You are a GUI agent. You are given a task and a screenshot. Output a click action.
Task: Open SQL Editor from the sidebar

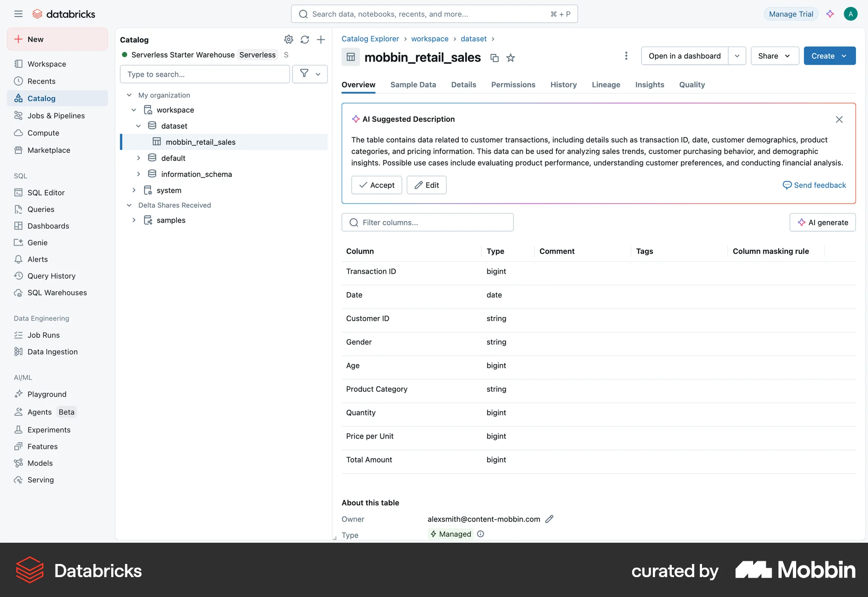point(46,192)
